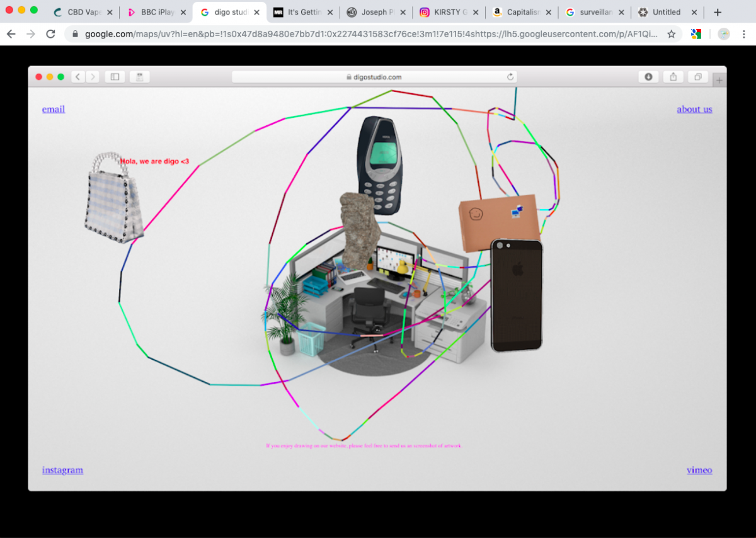Switch to the KIRSTY tab
756x538 pixels.
(447, 11)
